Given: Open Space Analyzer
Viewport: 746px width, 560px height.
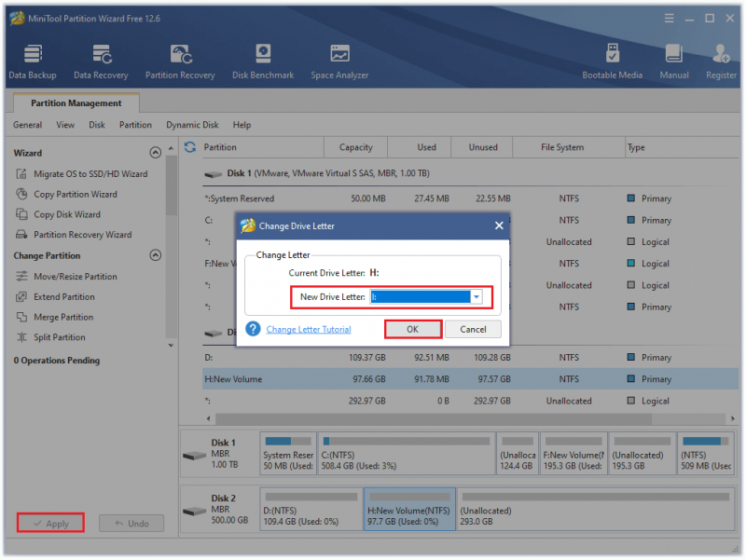Looking at the screenshot, I should point(339,61).
